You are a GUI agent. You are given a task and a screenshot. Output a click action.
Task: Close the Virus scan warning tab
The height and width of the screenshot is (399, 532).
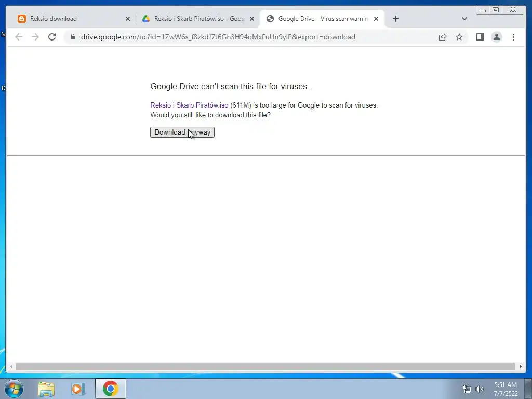376,19
